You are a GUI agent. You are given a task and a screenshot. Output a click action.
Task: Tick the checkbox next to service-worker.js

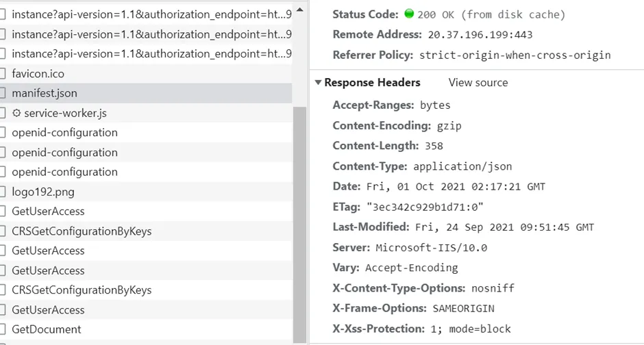2,113
